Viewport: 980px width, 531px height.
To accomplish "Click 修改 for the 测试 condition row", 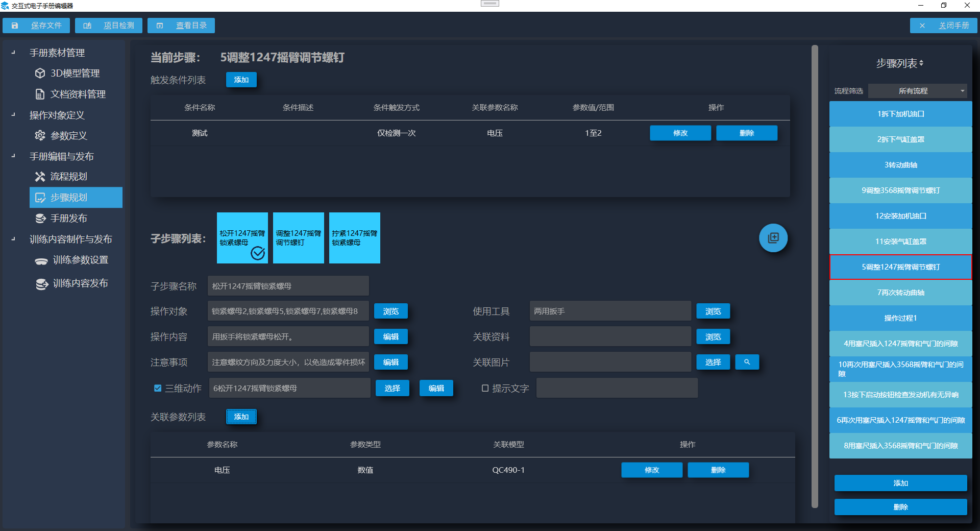I will coord(680,133).
